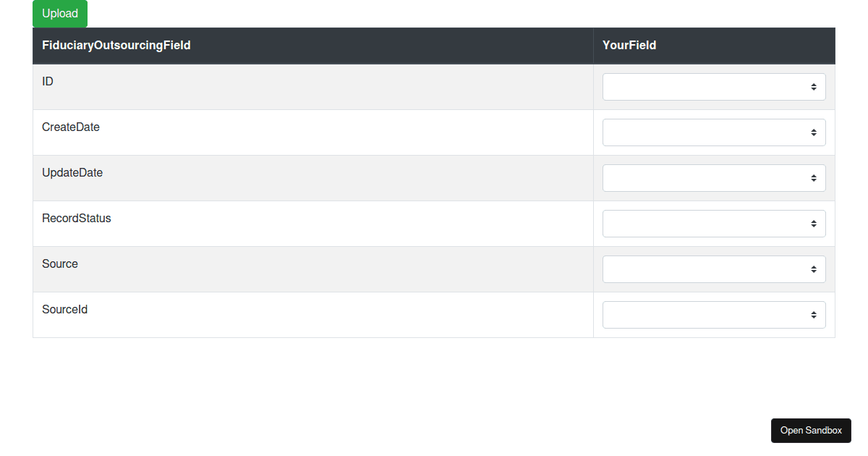The width and height of the screenshot is (868, 456).
Task: Click the green Upload button
Action: [x=59, y=13]
